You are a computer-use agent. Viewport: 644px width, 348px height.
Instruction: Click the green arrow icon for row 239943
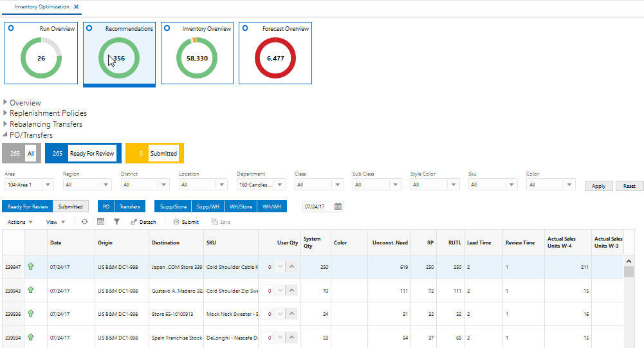31,289
